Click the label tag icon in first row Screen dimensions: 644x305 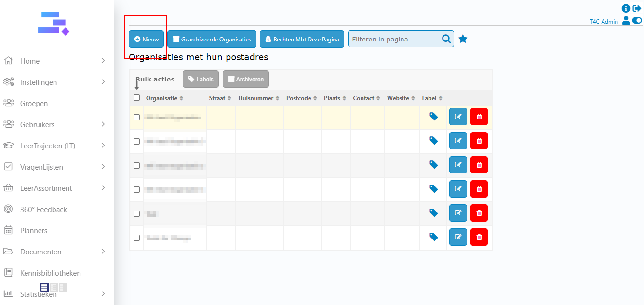click(x=434, y=117)
